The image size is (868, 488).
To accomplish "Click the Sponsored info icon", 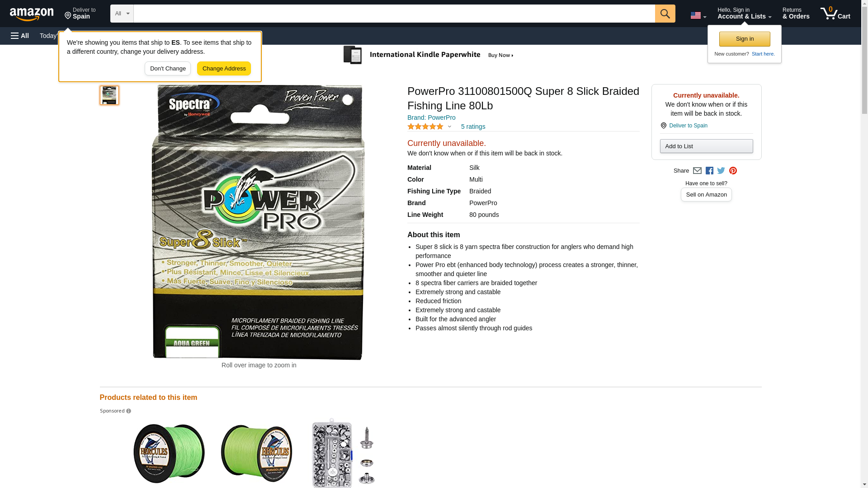I will [x=128, y=411].
